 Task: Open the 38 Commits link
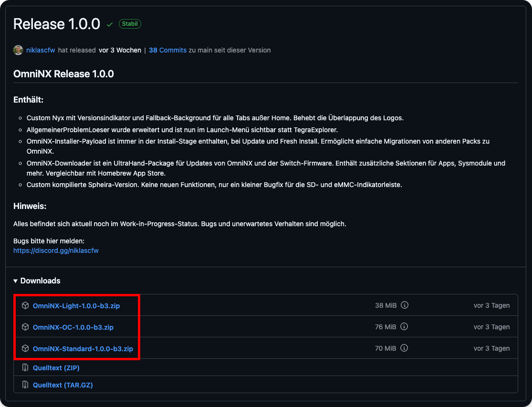coord(167,50)
